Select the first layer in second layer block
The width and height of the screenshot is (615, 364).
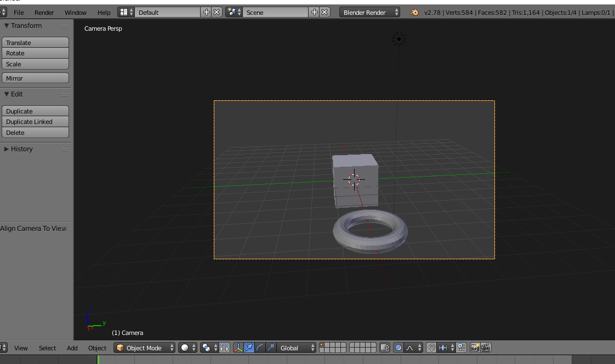352,345
